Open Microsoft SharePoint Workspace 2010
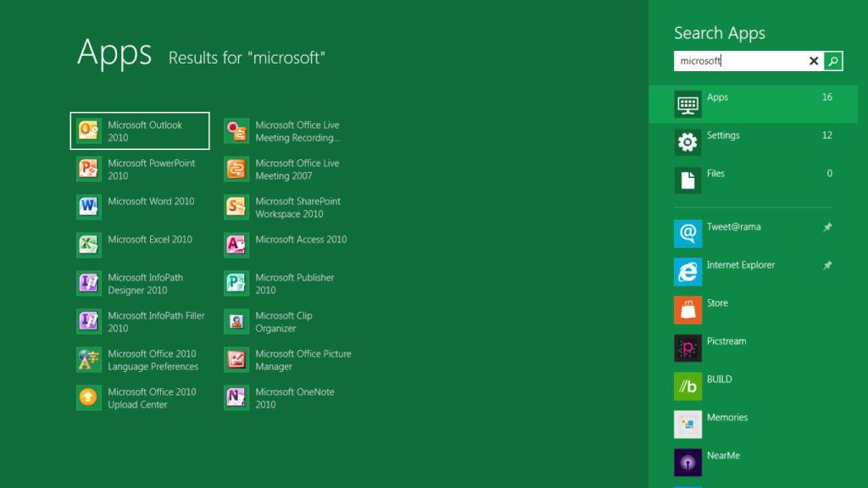This screenshot has height=488, width=868. [x=287, y=207]
